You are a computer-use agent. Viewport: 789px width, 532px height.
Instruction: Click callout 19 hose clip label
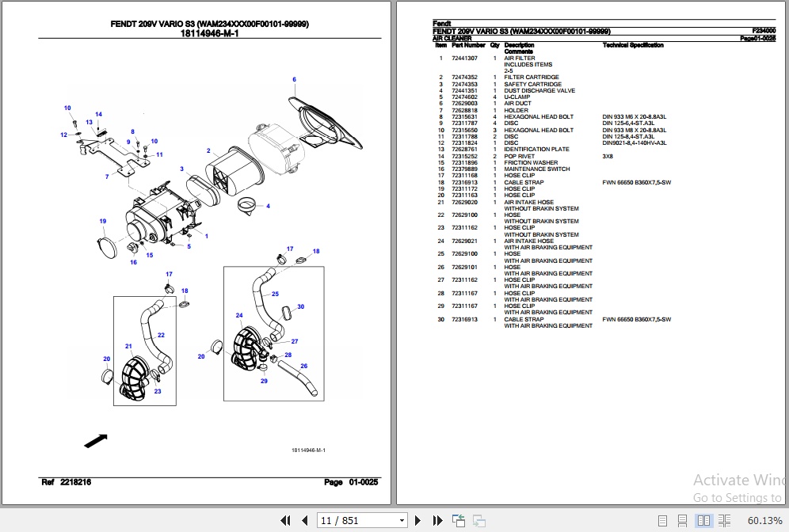tap(102, 221)
